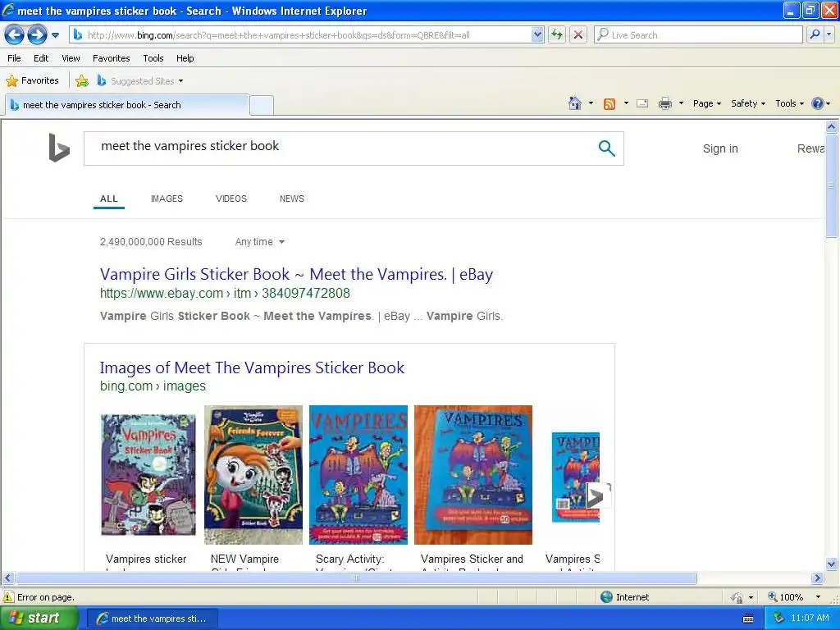Go back with the Back arrow button
This screenshot has height=630, width=840.
point(15,35)
